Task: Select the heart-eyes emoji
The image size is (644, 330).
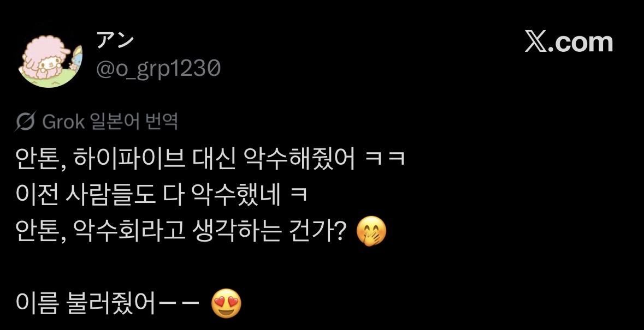Action: 226,304
